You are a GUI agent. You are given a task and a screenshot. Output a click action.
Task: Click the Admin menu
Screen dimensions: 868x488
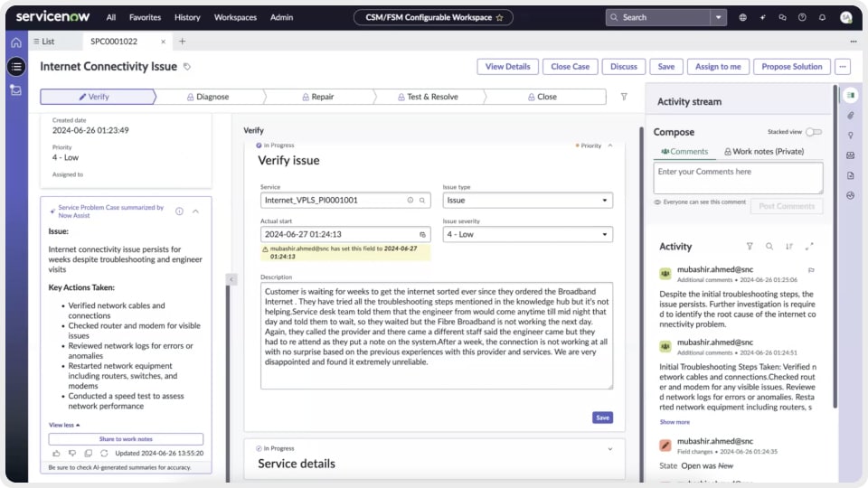pos(281,17)
